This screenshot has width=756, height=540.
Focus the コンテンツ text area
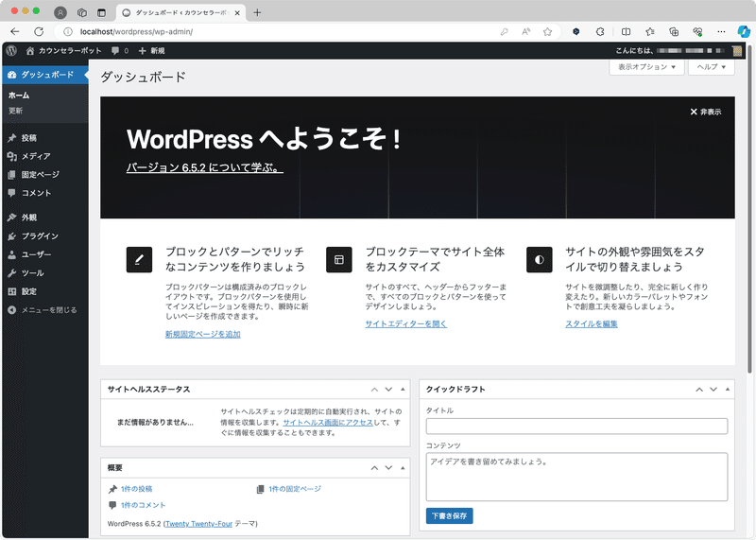pyautogui.click(x=576, y=477)
